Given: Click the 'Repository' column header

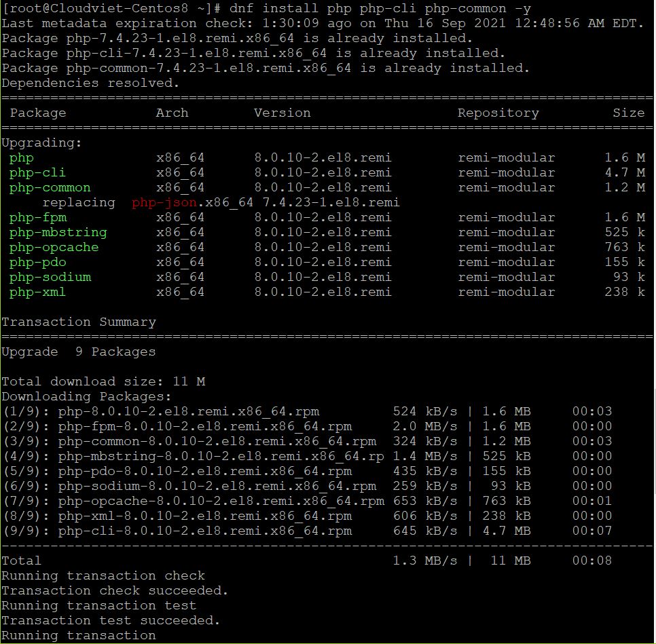Looking at the screenshot, I should pyautogui.click(x=498, y=113).
